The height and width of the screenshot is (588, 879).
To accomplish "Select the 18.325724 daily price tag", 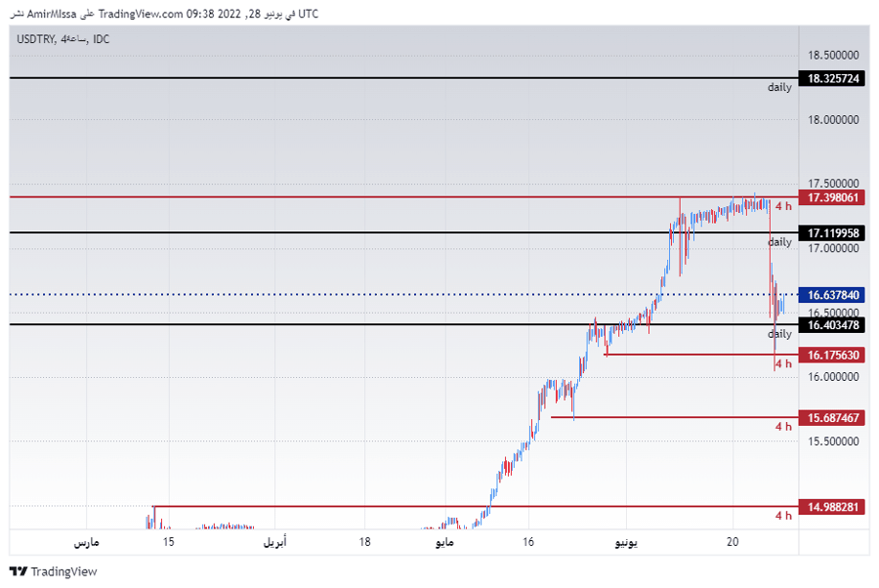I will point(832,78).
